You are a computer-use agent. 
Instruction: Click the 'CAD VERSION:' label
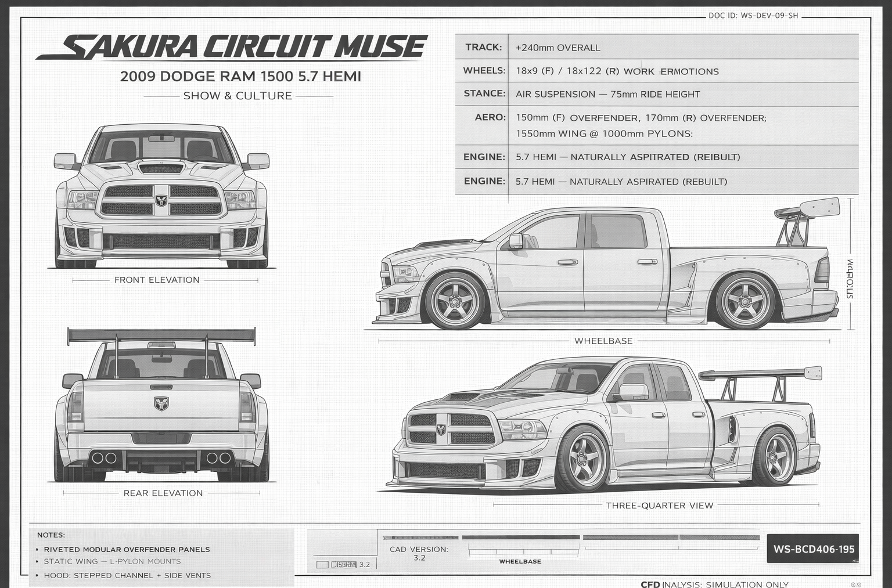419,549
